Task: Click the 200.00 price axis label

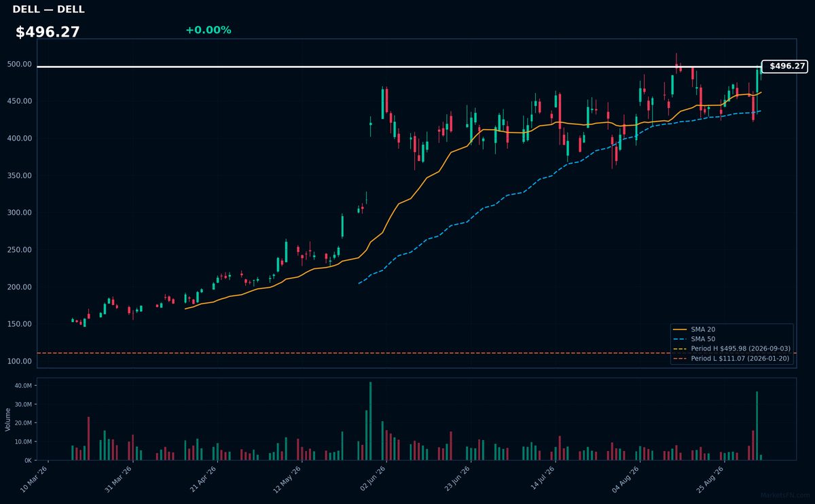Action: pyautogui.click(x=20, y=287)
